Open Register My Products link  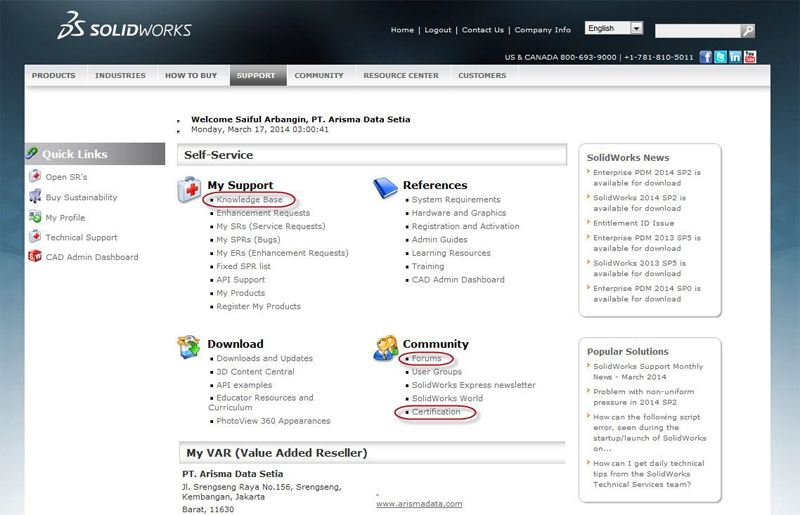(258, 306)
